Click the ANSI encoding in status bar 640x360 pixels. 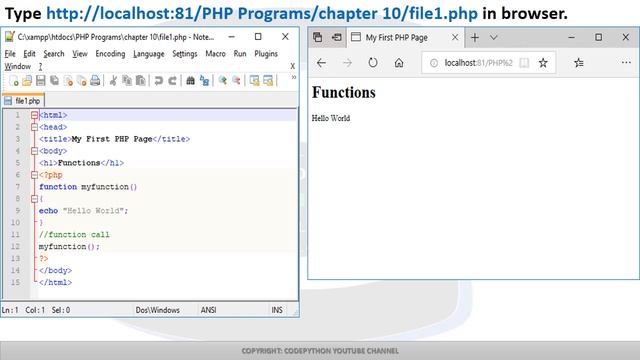(x=209, y=310)
